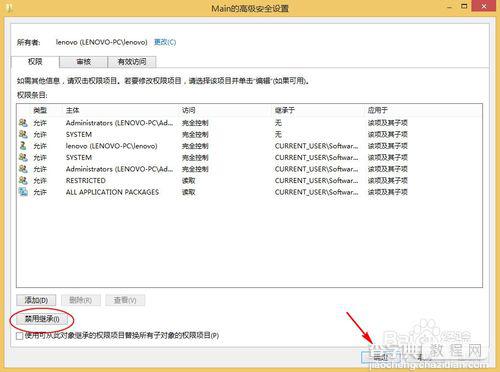Click the single-user icon of the lenovo entry
This screenshot has height=372, width=500.
click(x=23, y=146)
